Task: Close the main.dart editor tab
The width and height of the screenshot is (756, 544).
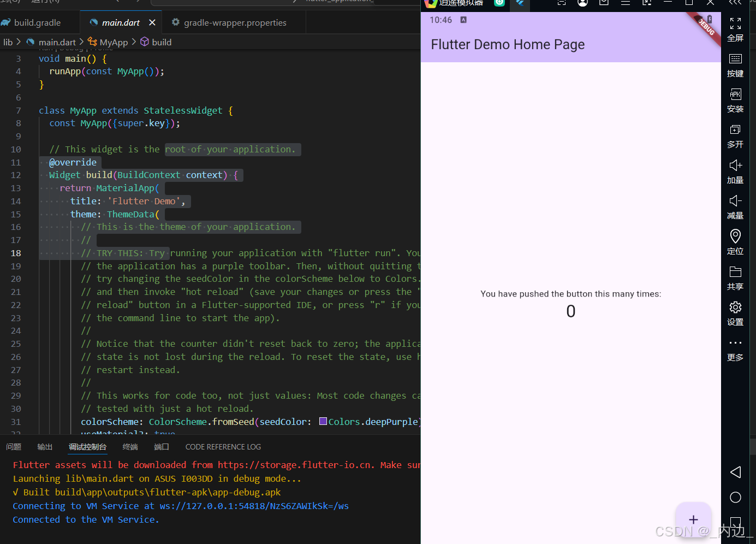Action: coord(152,22)
